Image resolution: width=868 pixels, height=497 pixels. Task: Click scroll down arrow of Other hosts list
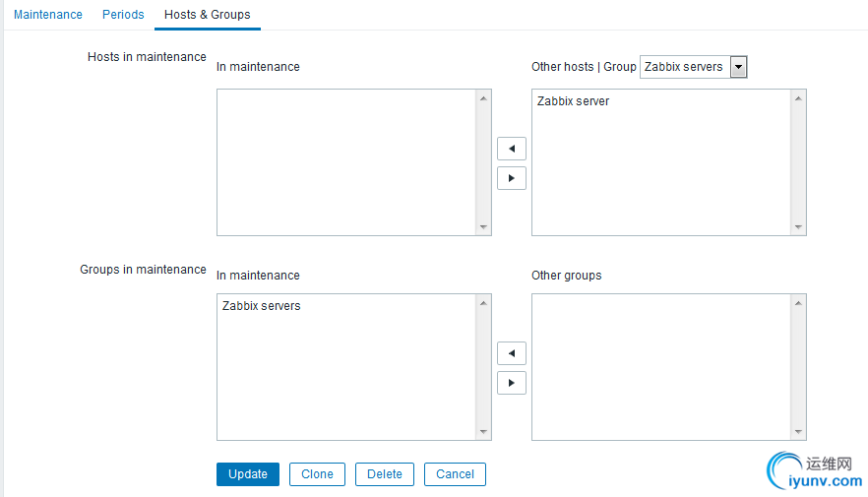pos(798,227)
